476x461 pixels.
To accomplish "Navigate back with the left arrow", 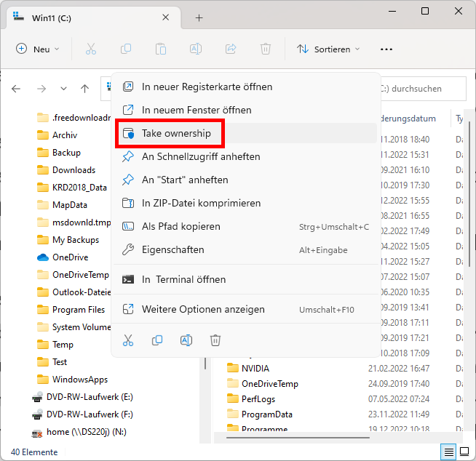I will point(16,89).
